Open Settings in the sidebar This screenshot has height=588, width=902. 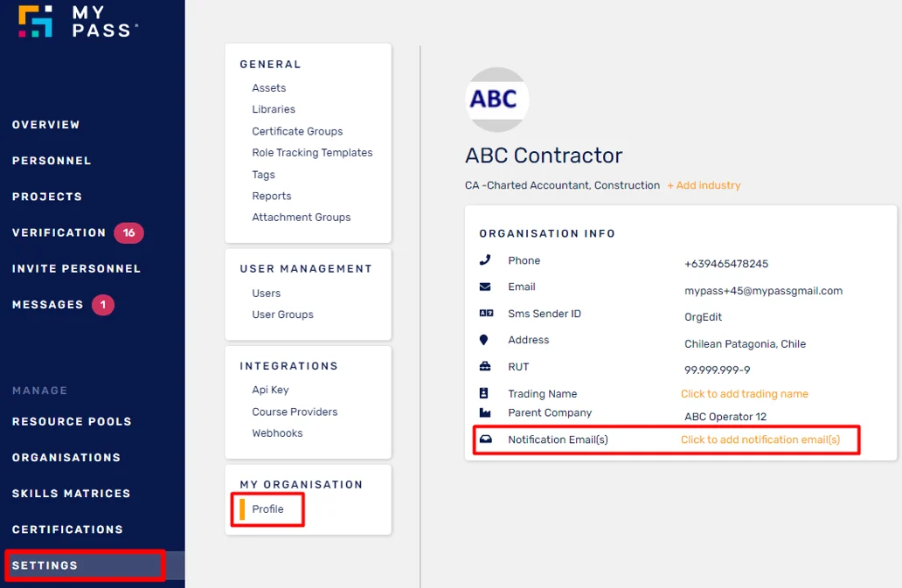click(x=45, y=565)
